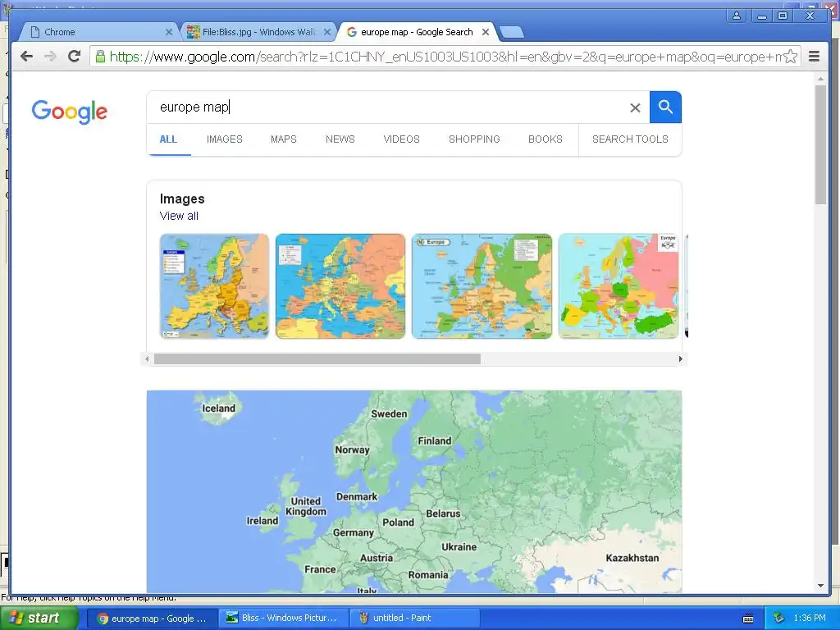Open the third Europe map with green Russia
The image size is (840, 630).
point(482,286)
